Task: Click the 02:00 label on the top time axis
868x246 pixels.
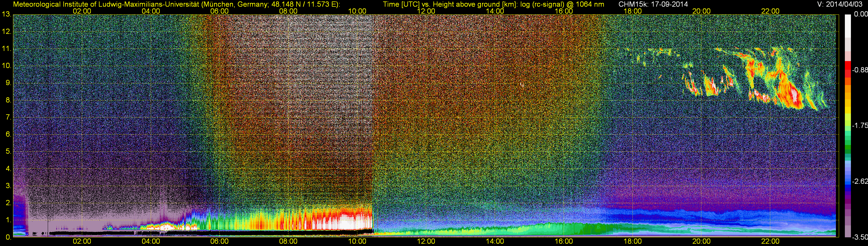Action: (82, 11)
